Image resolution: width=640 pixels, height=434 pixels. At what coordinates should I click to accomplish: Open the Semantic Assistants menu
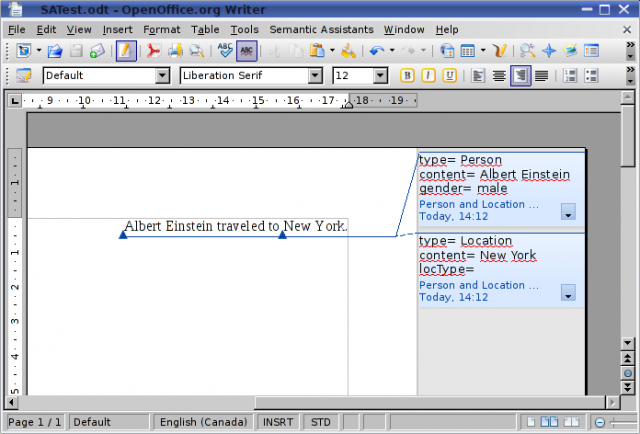321,29
